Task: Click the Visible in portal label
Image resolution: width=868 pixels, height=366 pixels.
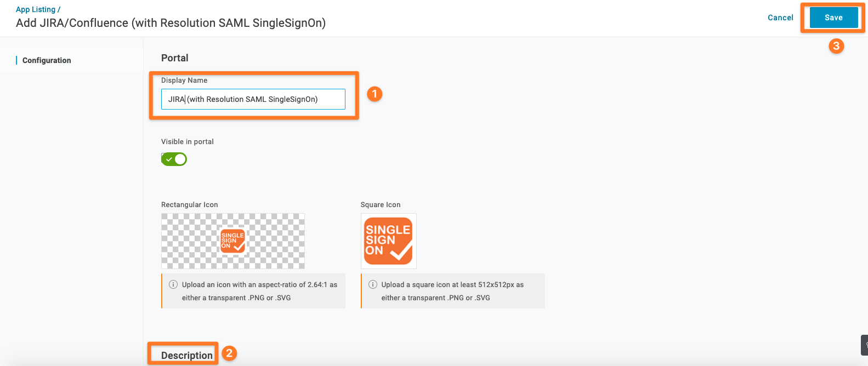Action: tap(188, 141)
